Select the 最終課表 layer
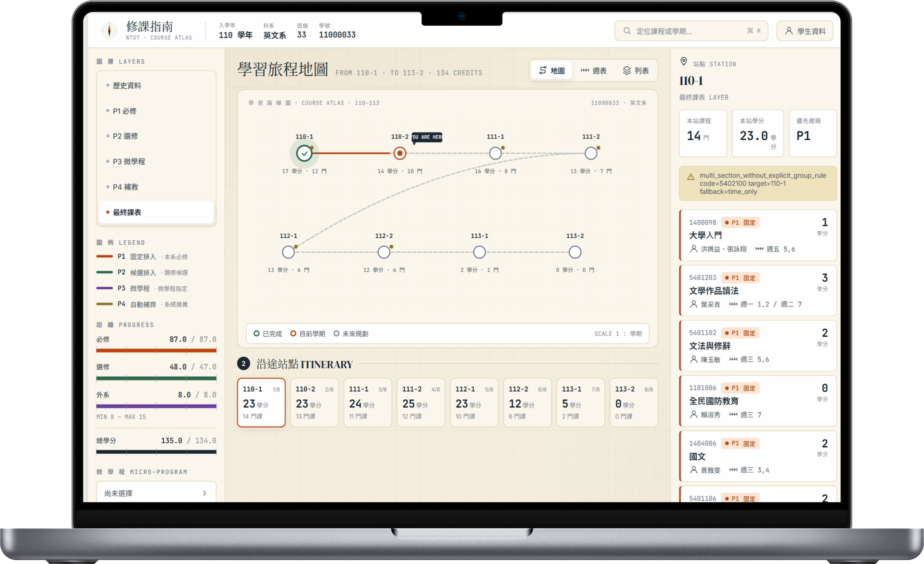Viewport: 924px width, 564px height. (x=156, y=212)
